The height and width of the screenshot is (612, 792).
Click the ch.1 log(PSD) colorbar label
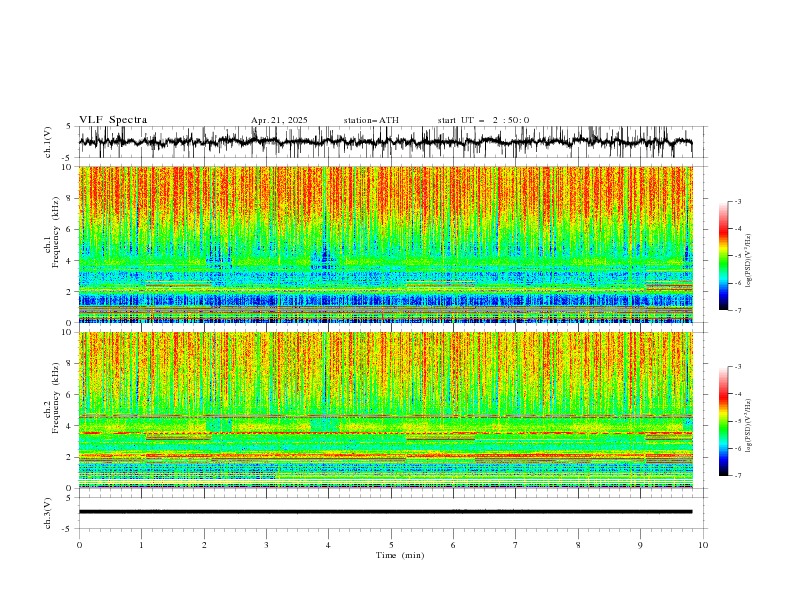coord(748,261)
